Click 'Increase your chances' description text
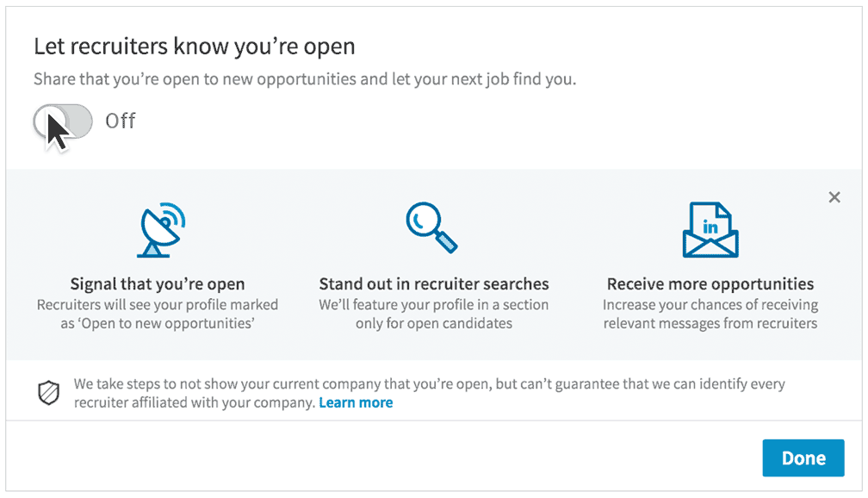The width and height of the screenshot is (868, 498). click(x=710, y=305)
